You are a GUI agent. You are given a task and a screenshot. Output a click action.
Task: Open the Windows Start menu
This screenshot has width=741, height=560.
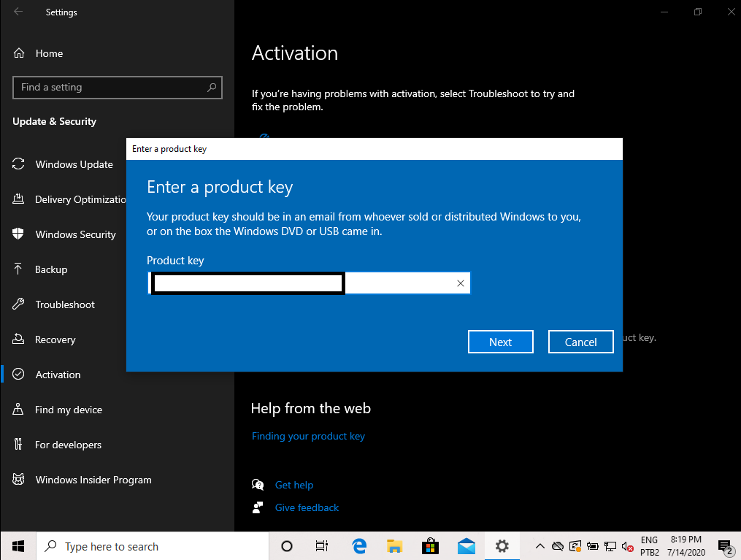18,546
